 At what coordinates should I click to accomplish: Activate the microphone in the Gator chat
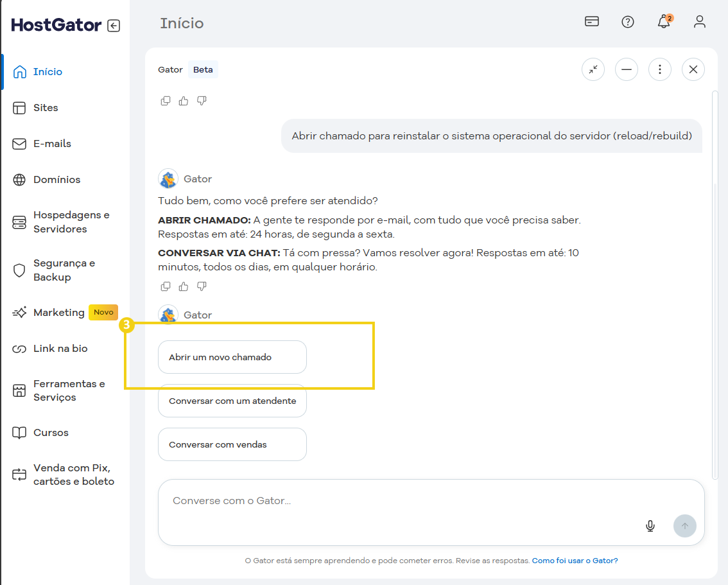pos(650,525)
